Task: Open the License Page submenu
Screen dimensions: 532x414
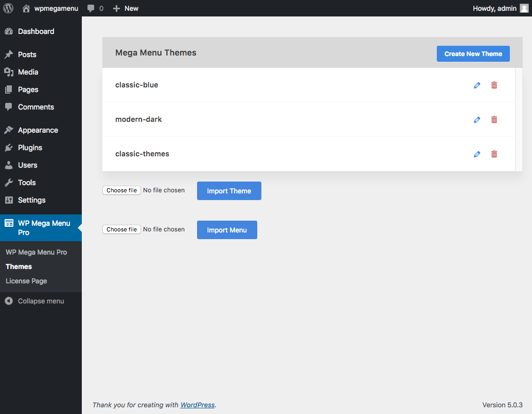Action: click(26, 281)
